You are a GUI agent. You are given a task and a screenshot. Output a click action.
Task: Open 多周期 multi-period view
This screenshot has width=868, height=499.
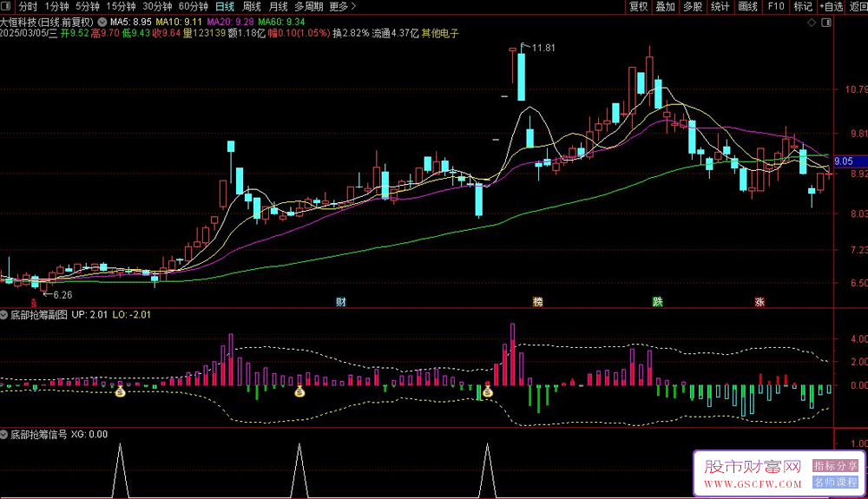308,7
